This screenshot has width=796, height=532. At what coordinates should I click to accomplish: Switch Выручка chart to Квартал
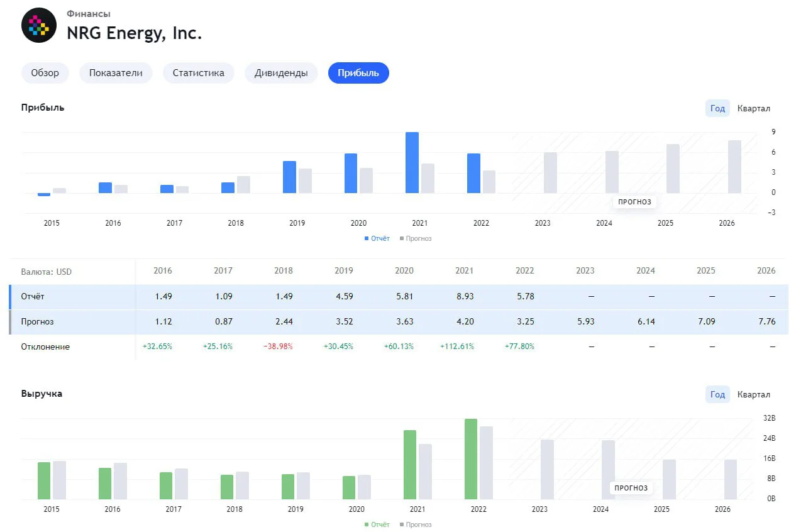coord(753,394)
